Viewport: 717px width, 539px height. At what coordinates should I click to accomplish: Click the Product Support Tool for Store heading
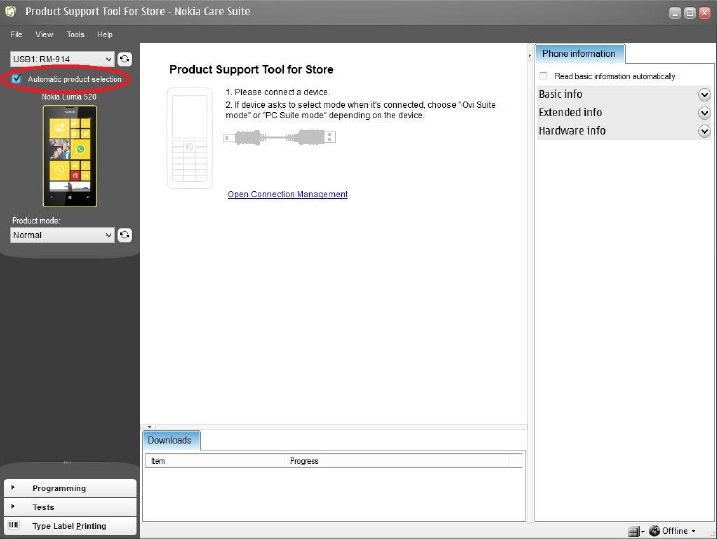pos(251,69)
